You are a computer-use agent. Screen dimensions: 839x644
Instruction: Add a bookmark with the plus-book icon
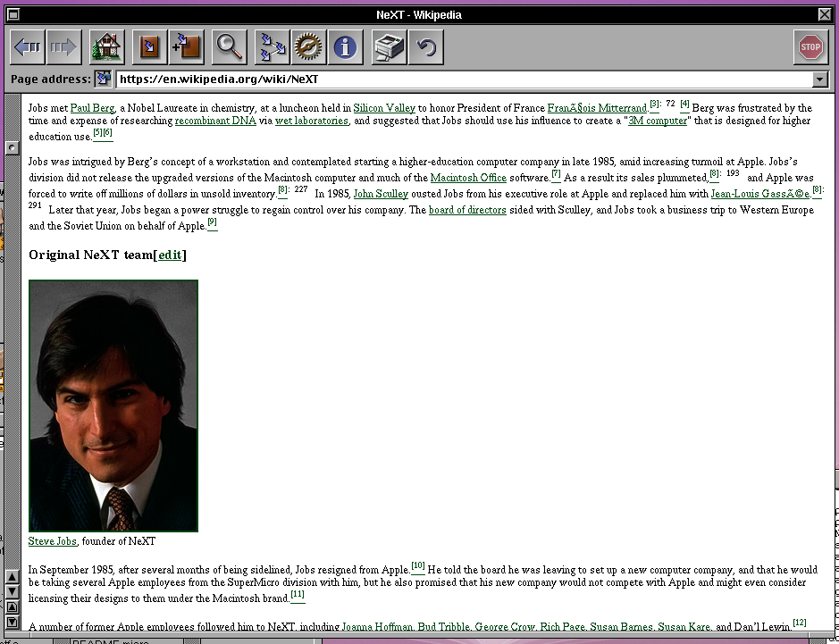(x=186, y=47)
